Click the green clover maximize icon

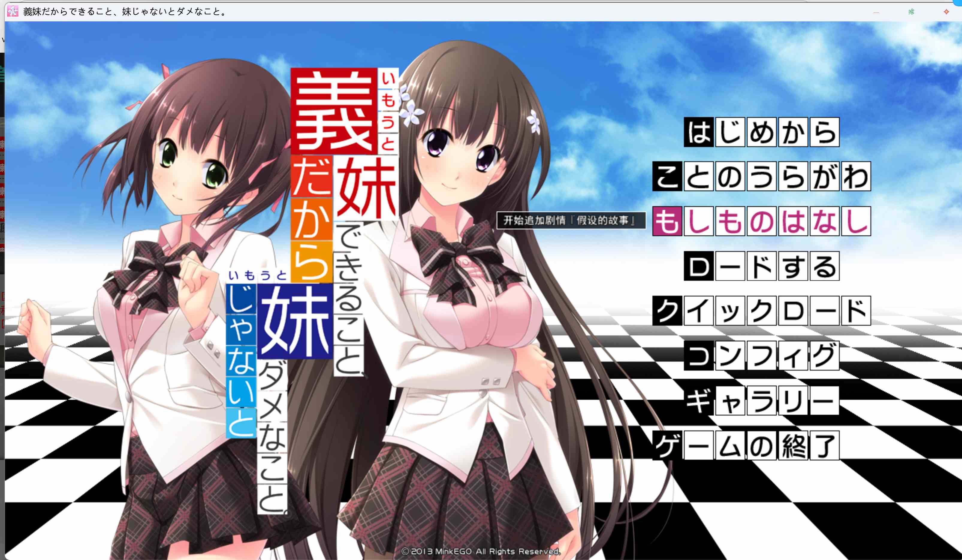(911, 12)
